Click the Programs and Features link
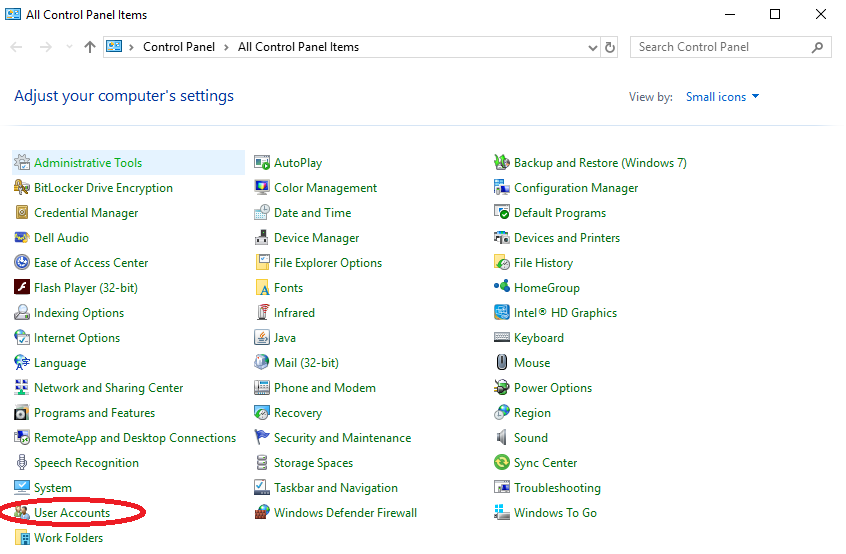846x554 pixels. coord(94,413)
